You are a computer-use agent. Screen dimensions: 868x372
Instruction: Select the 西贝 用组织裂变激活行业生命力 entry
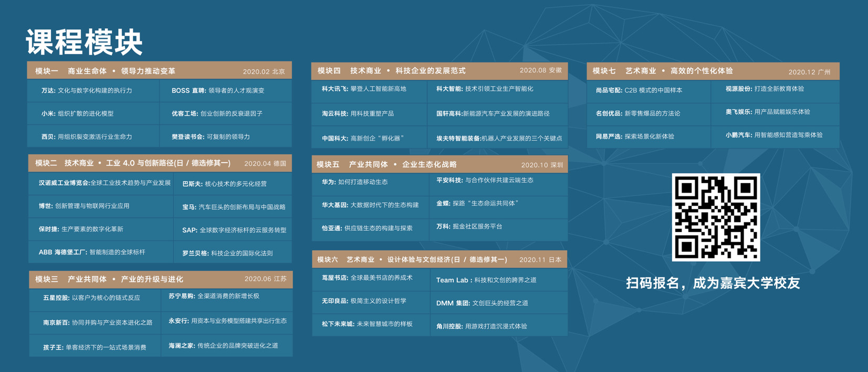coord(93,136)
